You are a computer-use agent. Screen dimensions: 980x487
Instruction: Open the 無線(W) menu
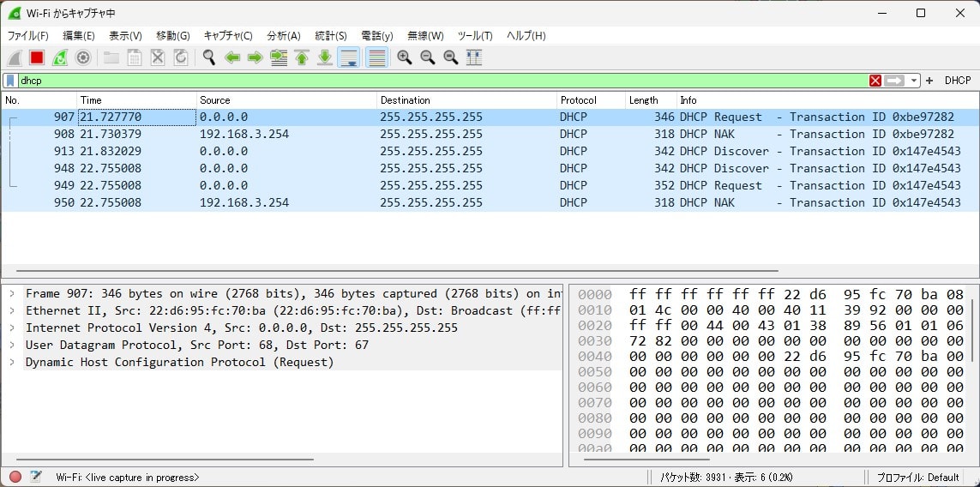point(425,36)
